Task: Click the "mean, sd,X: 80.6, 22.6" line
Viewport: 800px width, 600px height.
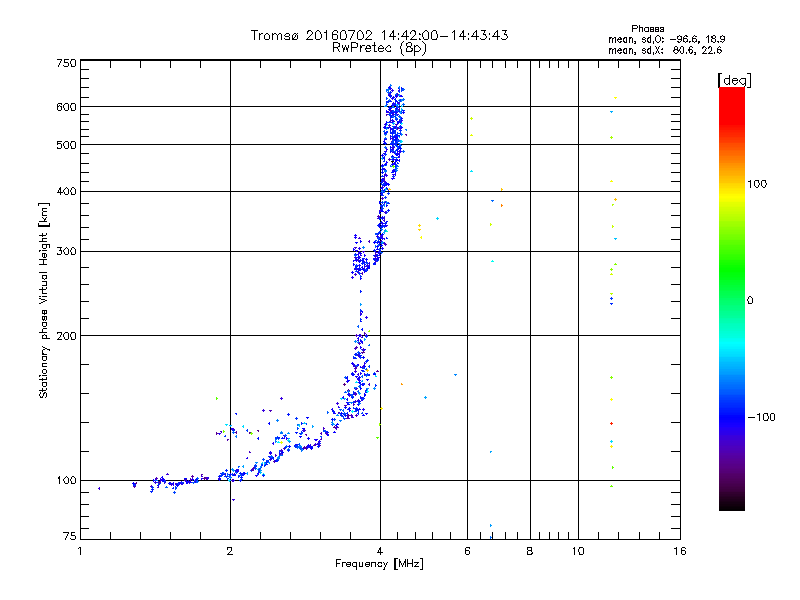Action: coord(665,50)
